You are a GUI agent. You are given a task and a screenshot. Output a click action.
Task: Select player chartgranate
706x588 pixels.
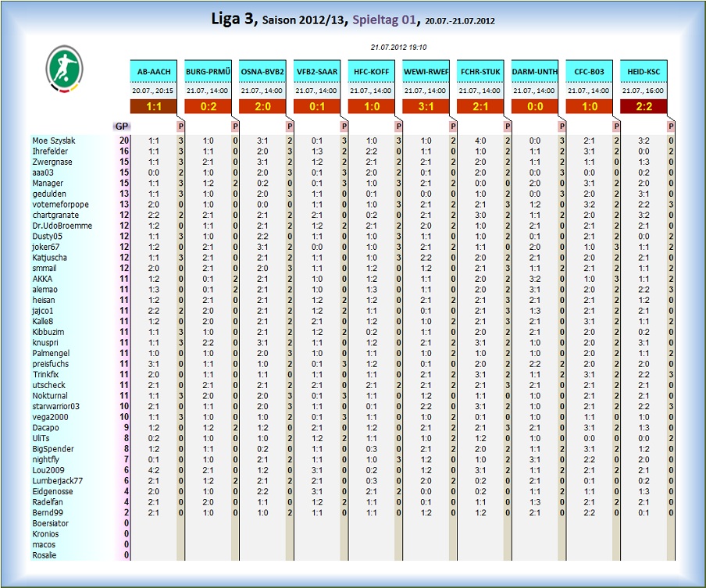click(55, 216)
